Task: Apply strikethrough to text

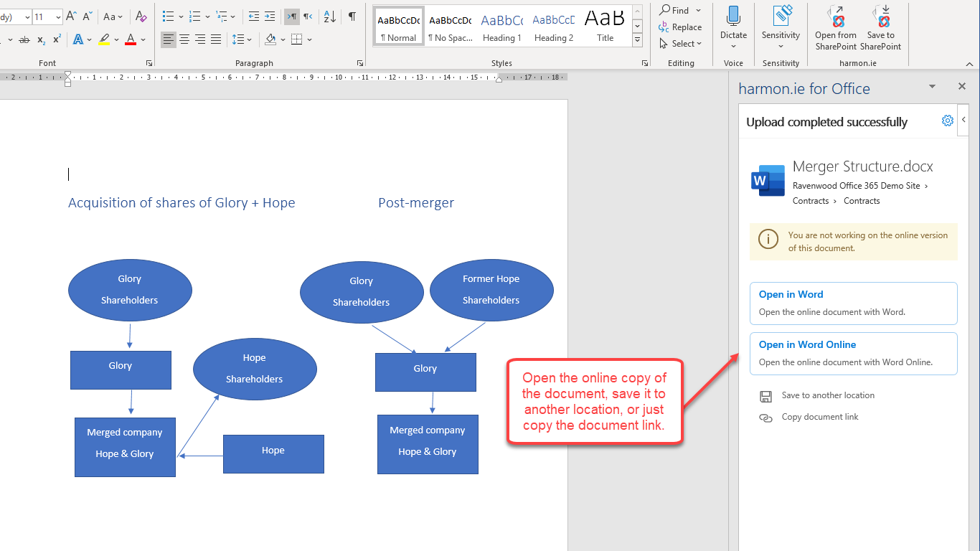Action: coord(24,39)
